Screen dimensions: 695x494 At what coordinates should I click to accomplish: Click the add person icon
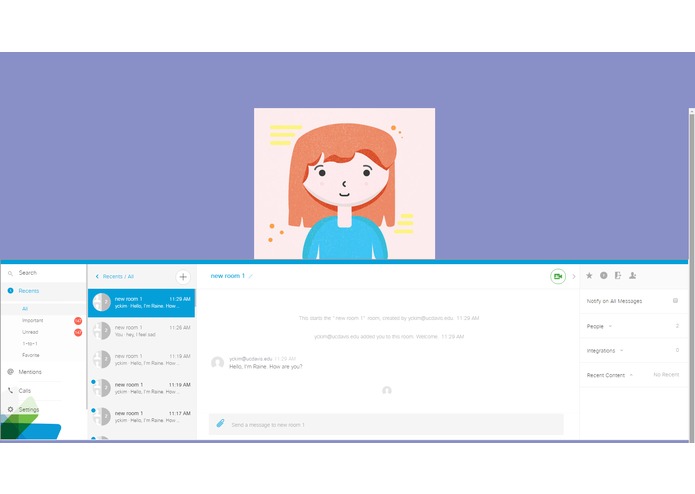point(633,276)
